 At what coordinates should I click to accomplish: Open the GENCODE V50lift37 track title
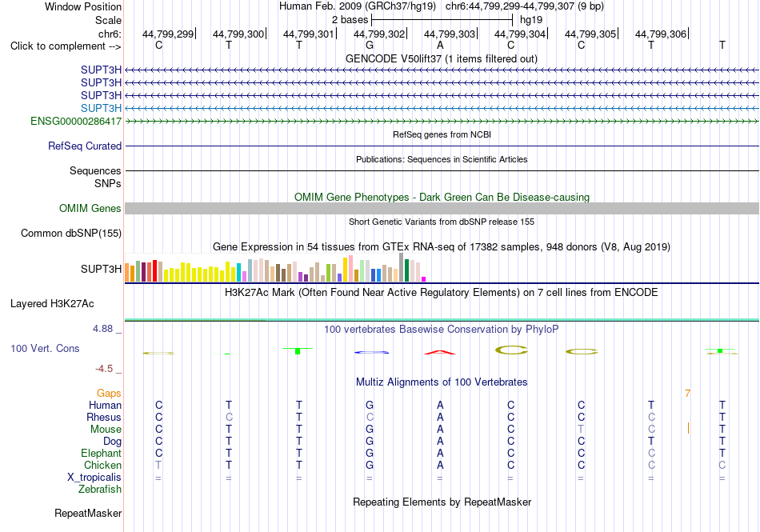441,58
